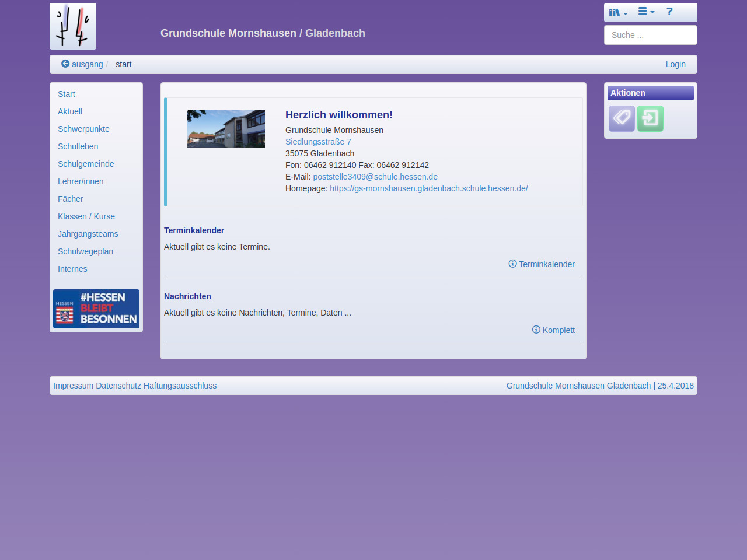Select Aktuell in the left menu
Screen dimensions: 747x560
click(x=70, y=111)
